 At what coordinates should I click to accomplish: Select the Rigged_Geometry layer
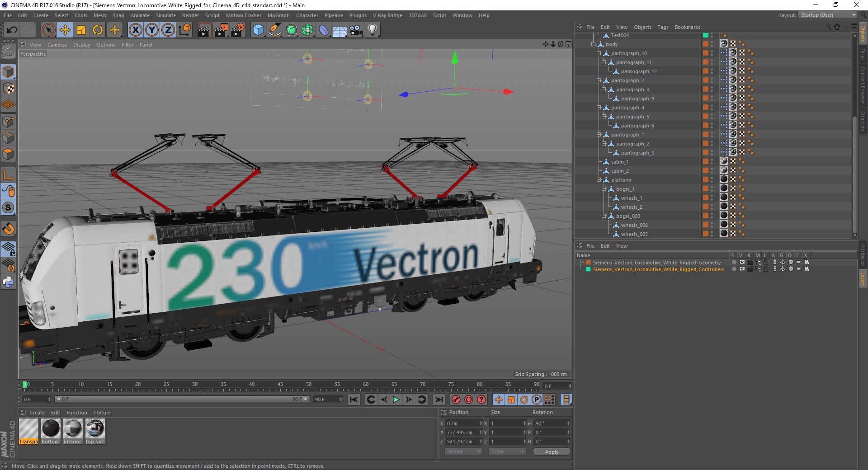[656, 263]
